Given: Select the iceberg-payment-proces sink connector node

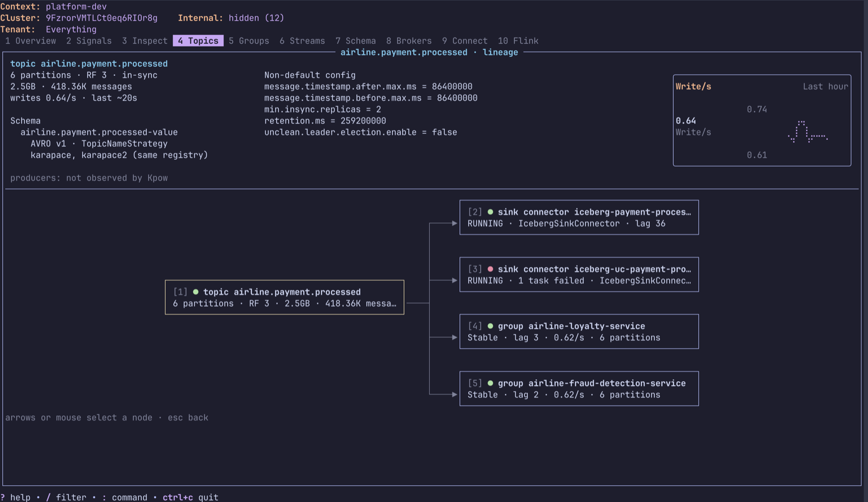Looking at the screenshot, I should coord(579,217).
